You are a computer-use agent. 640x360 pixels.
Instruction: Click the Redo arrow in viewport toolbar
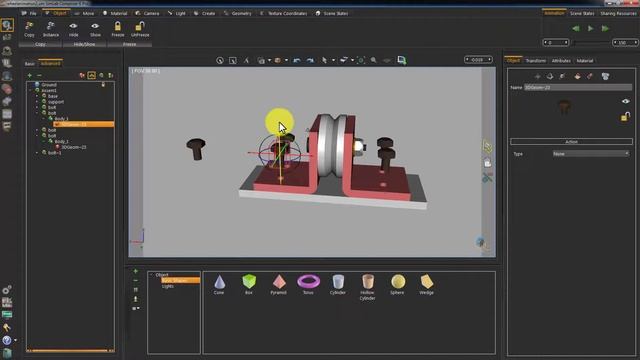(x=310, y=60)
